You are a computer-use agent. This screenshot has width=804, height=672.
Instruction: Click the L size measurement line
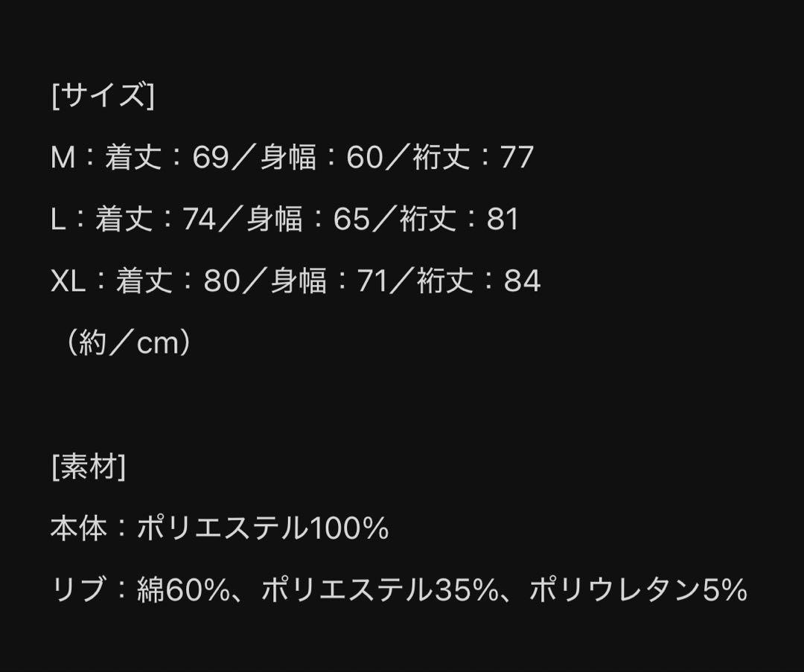click(284, 219)
